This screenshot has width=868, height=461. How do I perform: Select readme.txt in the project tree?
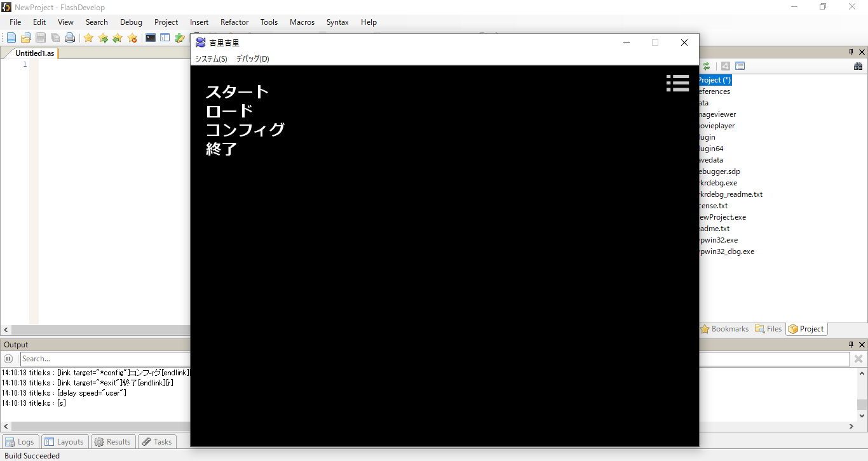(x=714, y=229)
